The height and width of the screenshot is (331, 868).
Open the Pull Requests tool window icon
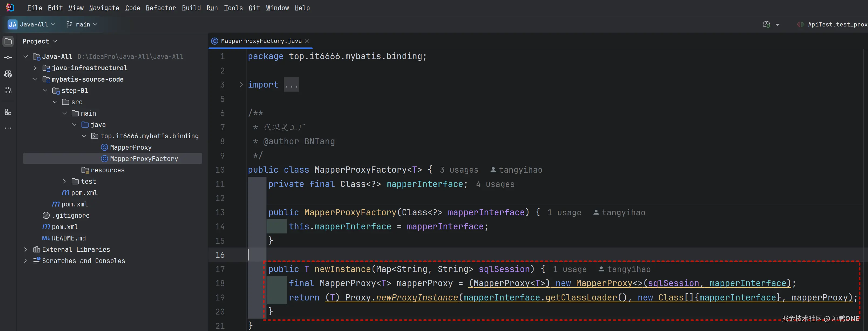click(x=8, y=90)
